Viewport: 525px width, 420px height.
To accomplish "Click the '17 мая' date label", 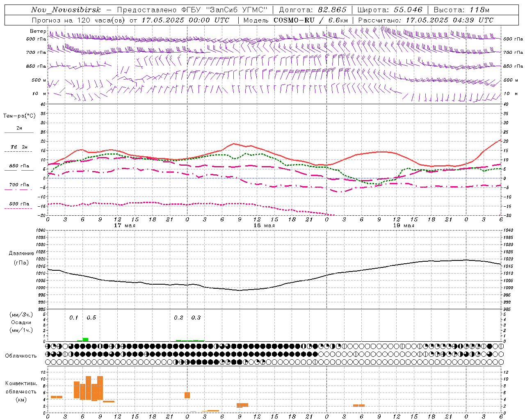I will (124, 226).
